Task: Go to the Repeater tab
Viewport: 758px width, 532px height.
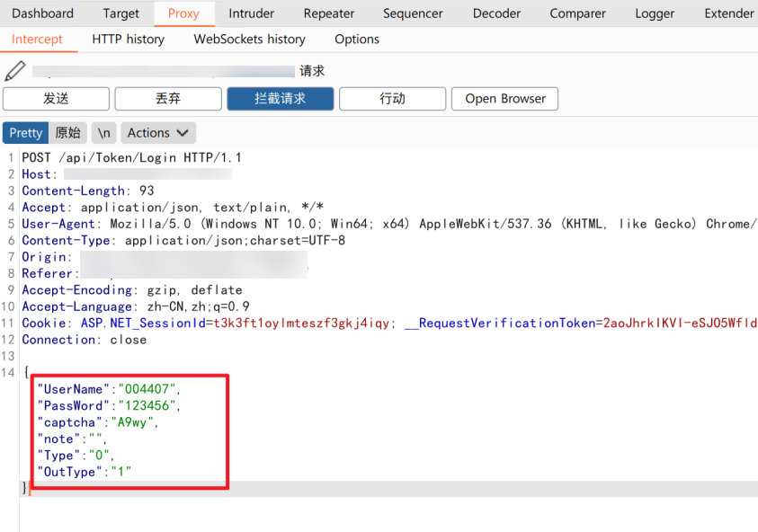Action: (x=330, y=13)
